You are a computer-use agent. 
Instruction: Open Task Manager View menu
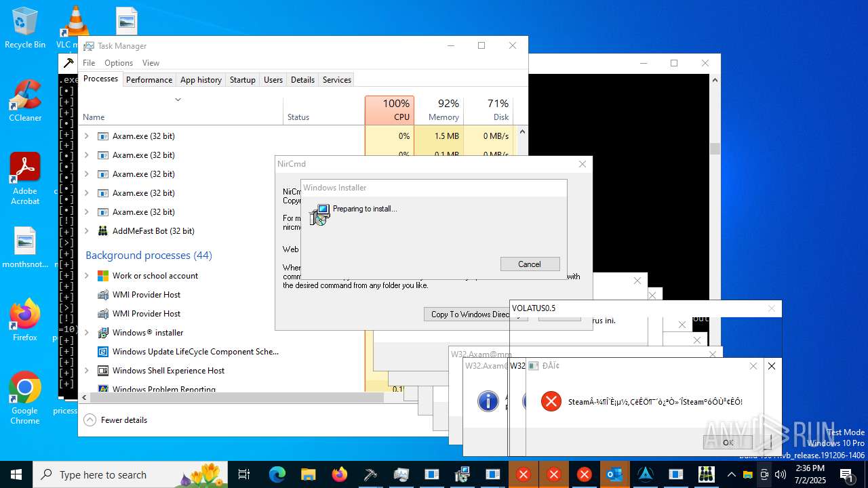[x=151, y=63]
